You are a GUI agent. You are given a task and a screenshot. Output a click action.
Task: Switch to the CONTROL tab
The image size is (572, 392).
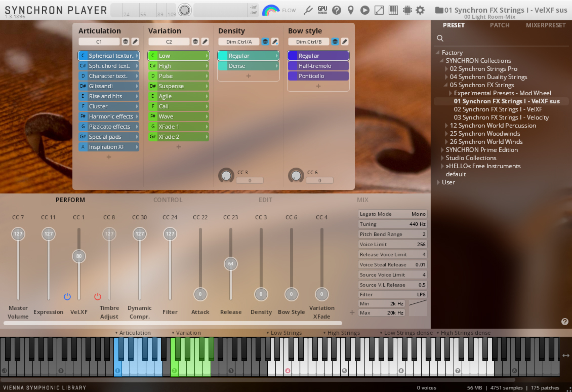tap(168, 200)
